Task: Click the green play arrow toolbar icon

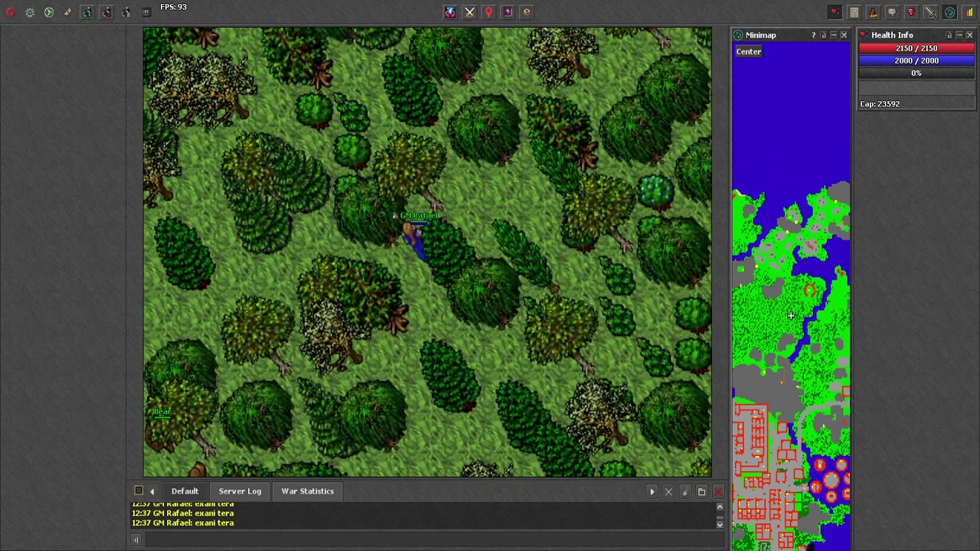Action: pyautogui.click(x=48, y=12)
